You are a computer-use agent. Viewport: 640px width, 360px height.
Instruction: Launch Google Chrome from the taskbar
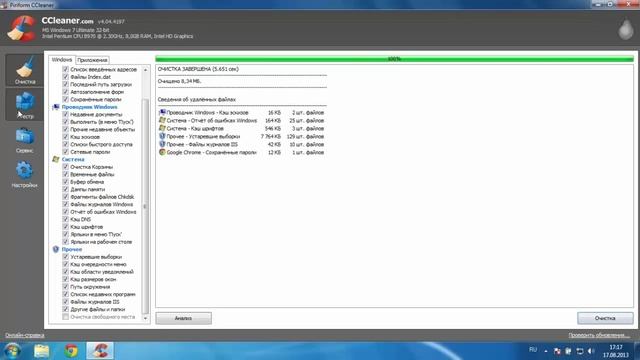(71, 351)
